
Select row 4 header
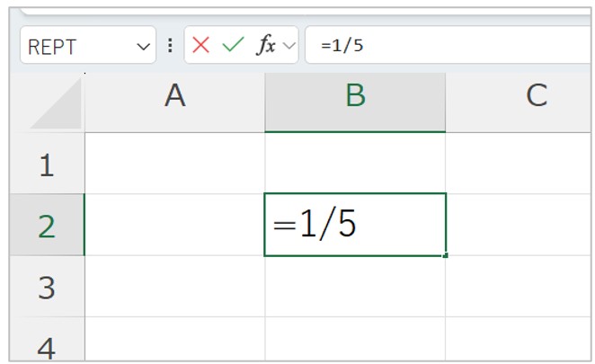(47, 340)
